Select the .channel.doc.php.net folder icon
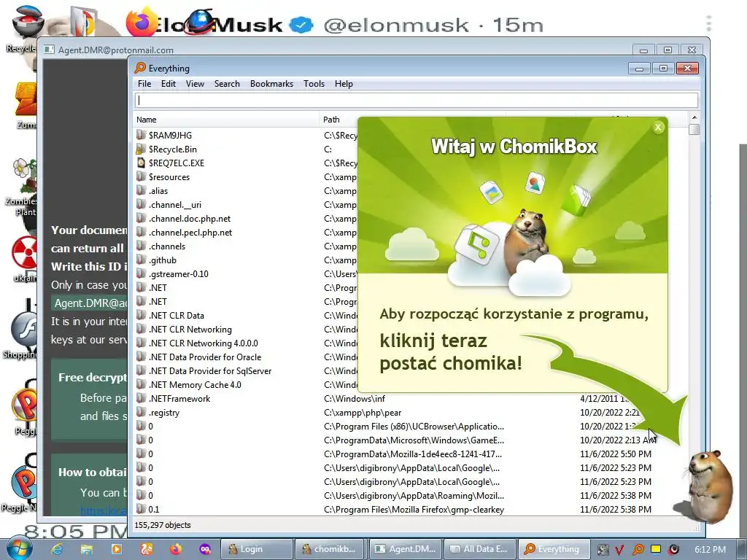The image size is (747, 560). 141,218
